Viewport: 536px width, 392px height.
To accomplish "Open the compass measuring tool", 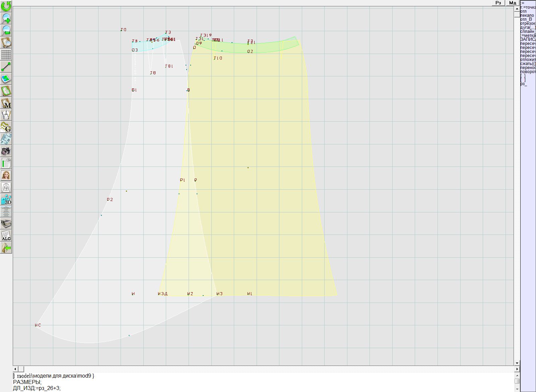I will click(6, 115).
